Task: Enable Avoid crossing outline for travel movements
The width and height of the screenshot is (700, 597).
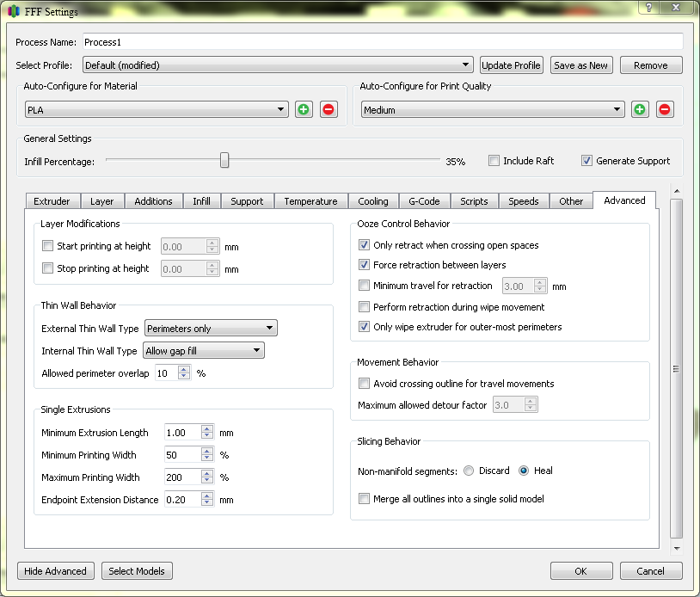Action: [364, 384]
